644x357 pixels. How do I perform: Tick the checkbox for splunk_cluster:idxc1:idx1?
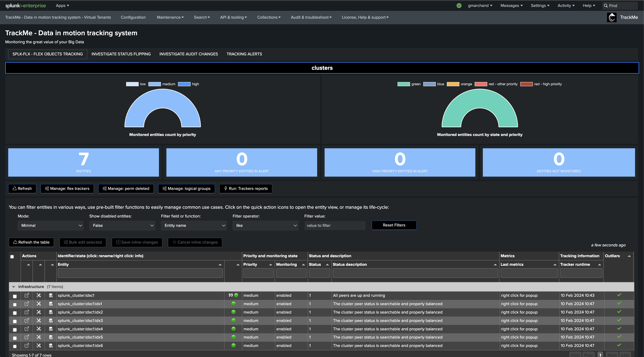(15, 305)
